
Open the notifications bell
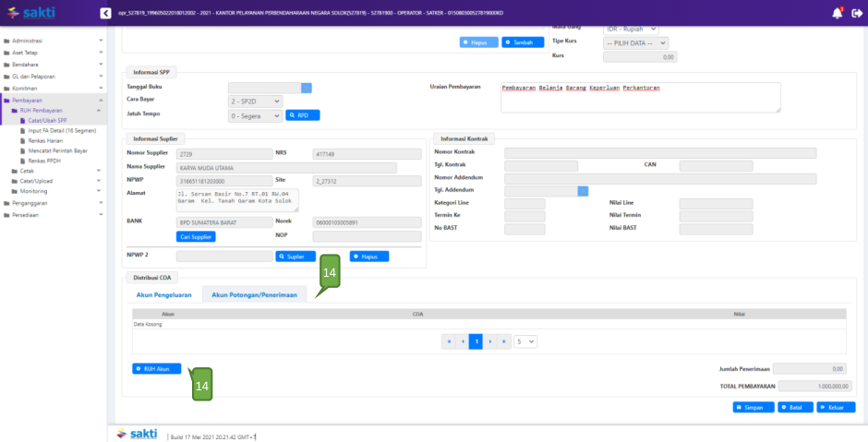point(837,13)
